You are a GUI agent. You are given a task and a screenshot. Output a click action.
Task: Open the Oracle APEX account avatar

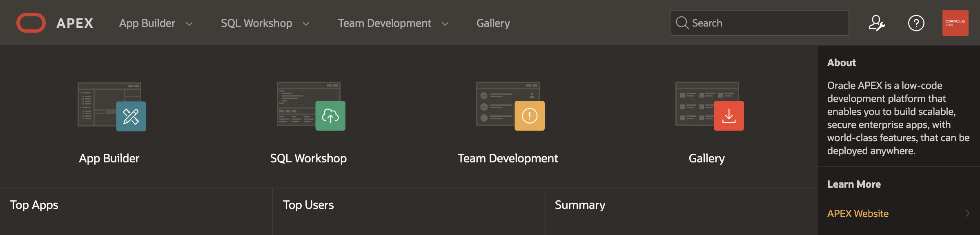[x=955, y=23]
